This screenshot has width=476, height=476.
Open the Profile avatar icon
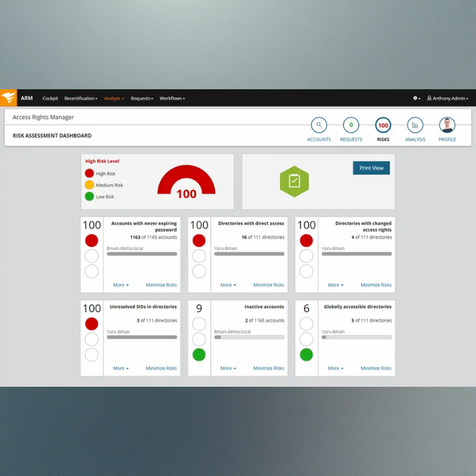[x=447, y=125]
